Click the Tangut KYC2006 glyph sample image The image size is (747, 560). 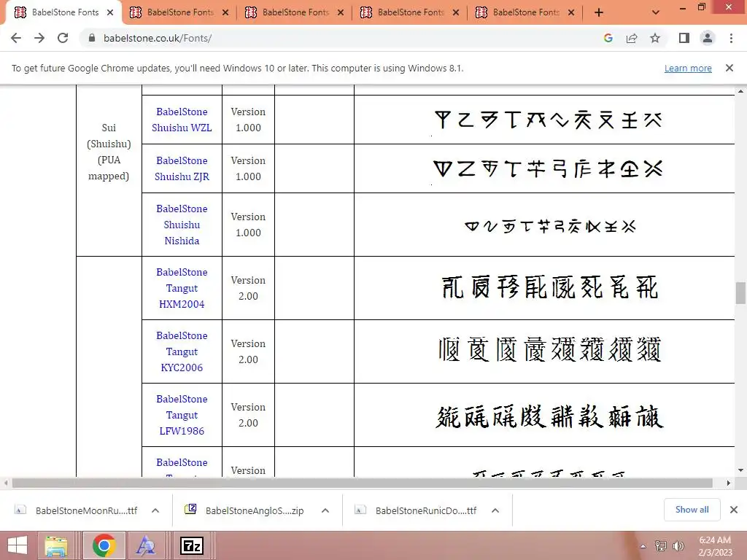(x=550, y=349)
